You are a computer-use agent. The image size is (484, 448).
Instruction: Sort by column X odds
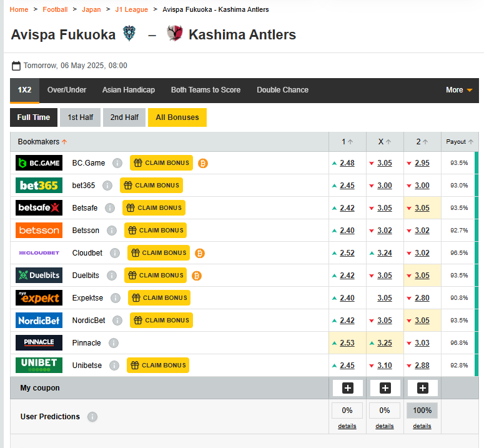coord(385,142)
